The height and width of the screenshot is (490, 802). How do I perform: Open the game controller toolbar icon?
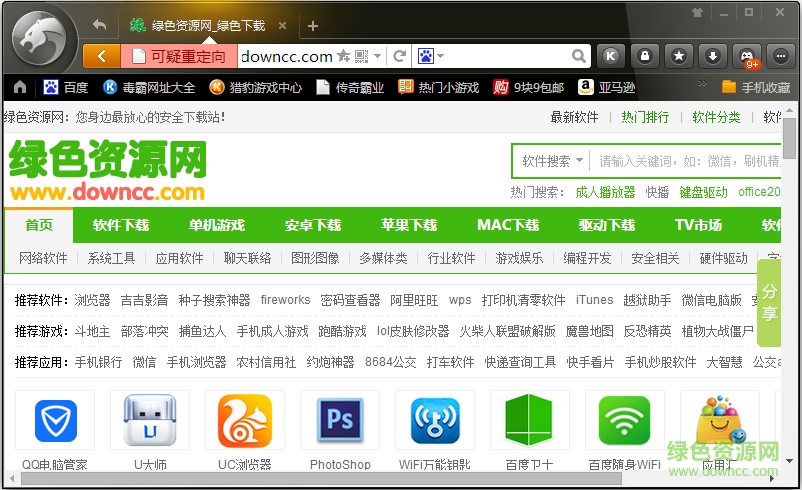tap(746, 56)
